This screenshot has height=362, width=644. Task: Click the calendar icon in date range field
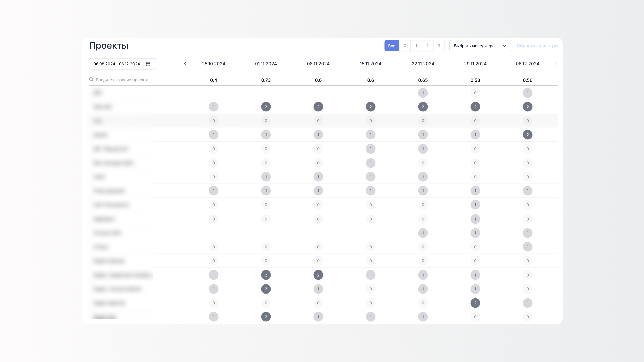tap(148, 64)
